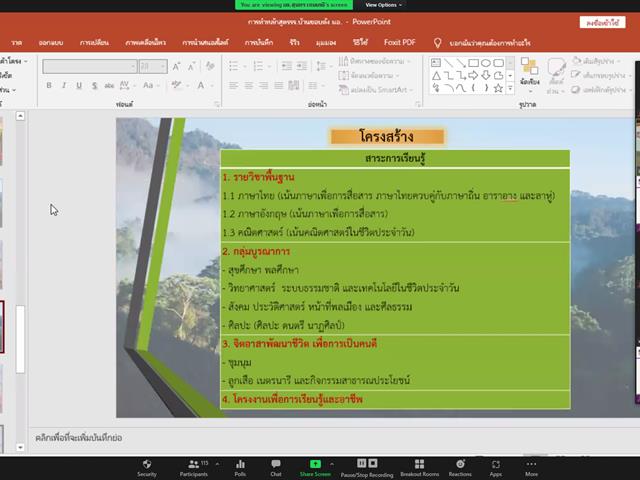This screenshot has width=640, height=480.
Task: Expand the shapes gallery more arrow
Action: pos(510,88)
